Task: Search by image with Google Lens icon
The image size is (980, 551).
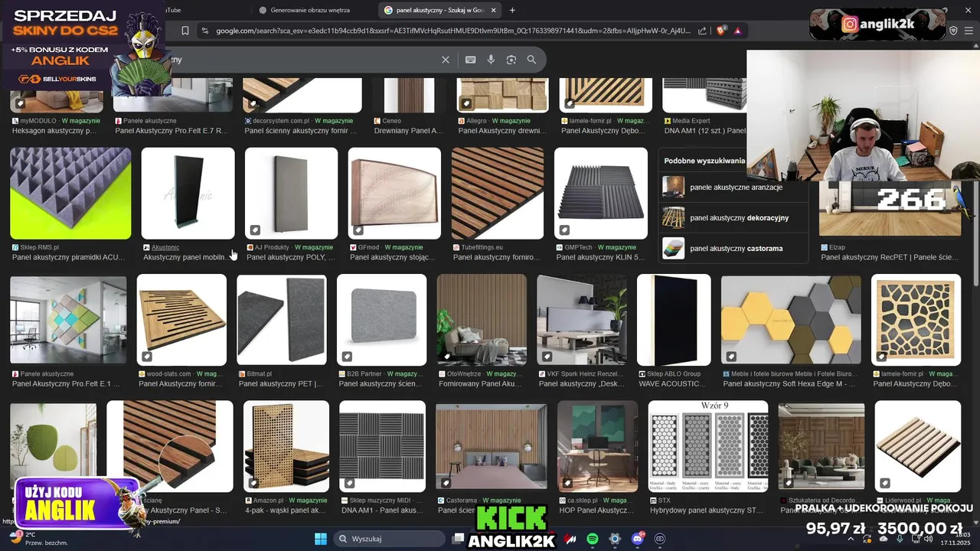Action: [511, 60]
